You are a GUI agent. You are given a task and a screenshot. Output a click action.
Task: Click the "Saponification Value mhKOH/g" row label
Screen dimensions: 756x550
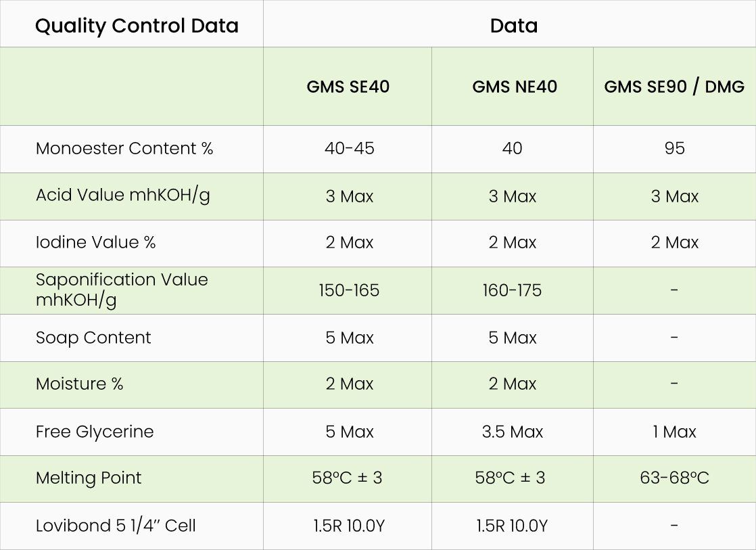(122, 290)
